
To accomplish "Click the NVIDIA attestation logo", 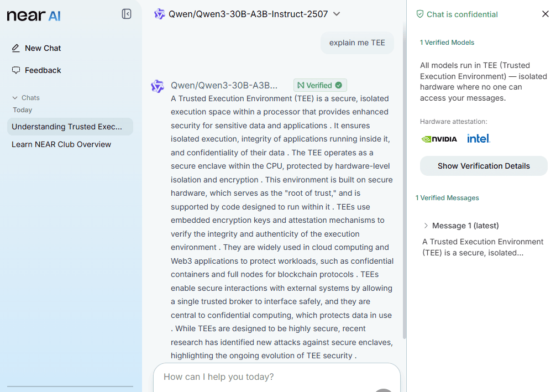I will point(439,139).
